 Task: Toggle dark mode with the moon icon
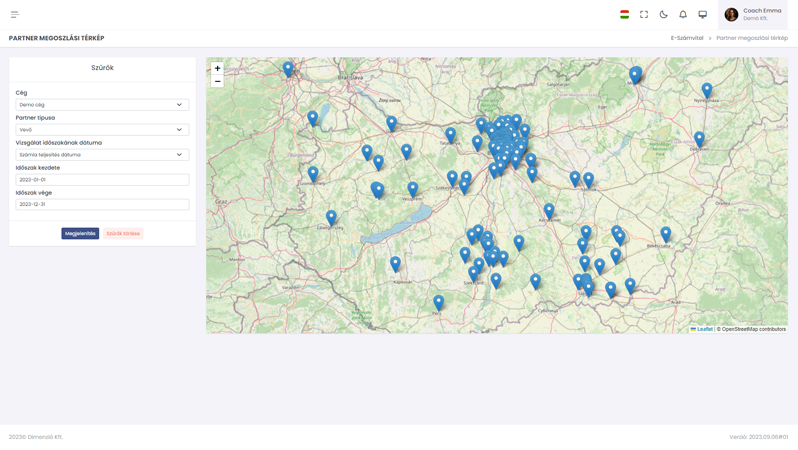click(x=663, y=15)
